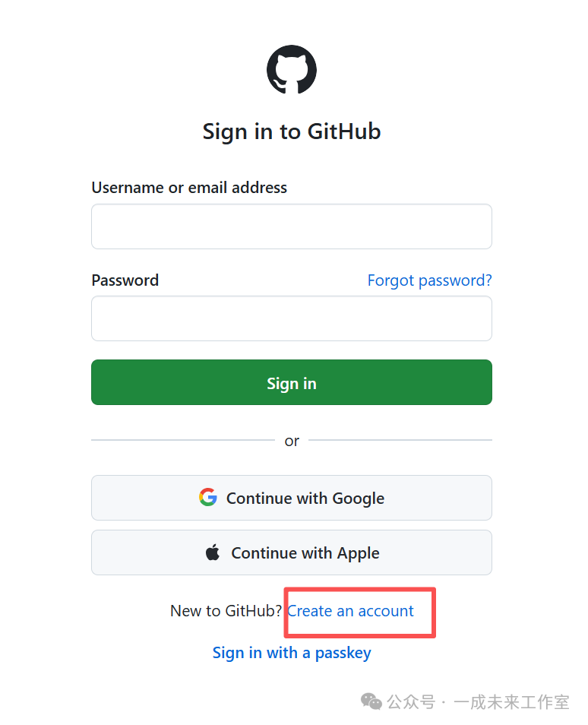588x725 pixels.
Task: Click the 一成未来工作室 watermark text
Action: (x=511, y=702)
